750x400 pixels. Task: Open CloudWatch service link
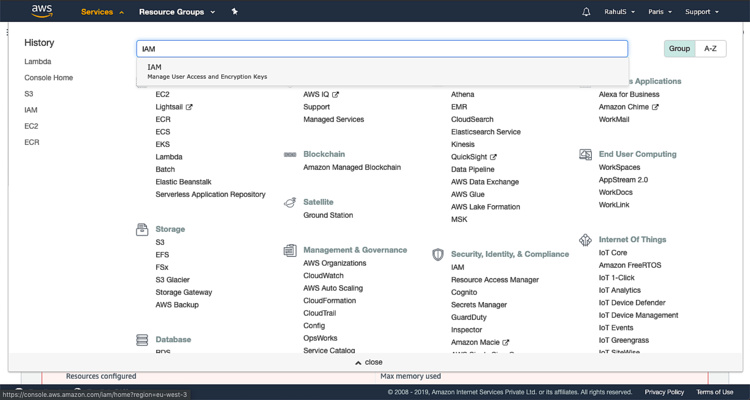click(x=323, y=276)
